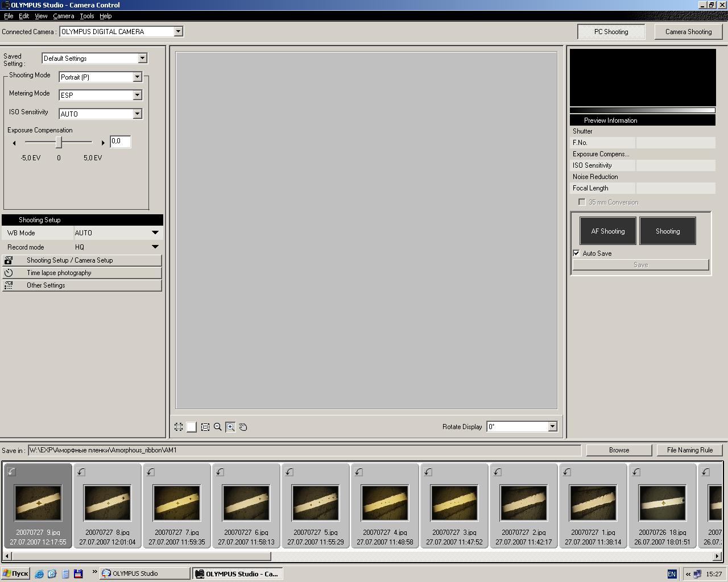The height and width of the screenshot is (582, 728).
Task: Click the exposure compensation value field
Action: 121,142
